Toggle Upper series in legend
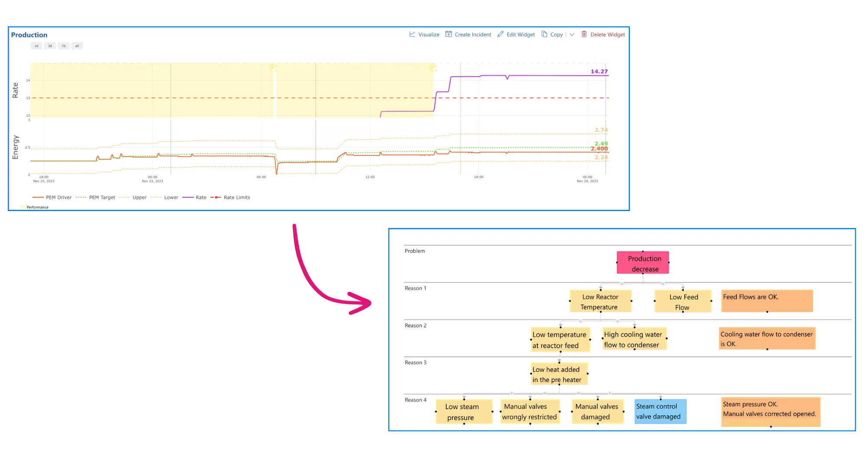The width and height of the screenshot is (868, 456). (x=133, y=198)
